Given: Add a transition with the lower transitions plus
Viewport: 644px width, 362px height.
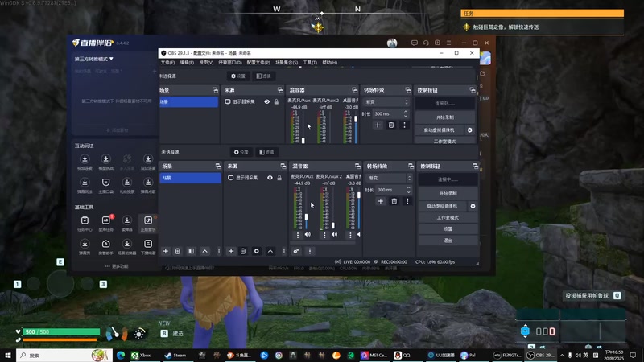Looking at the screenshot, I should 380,201.
